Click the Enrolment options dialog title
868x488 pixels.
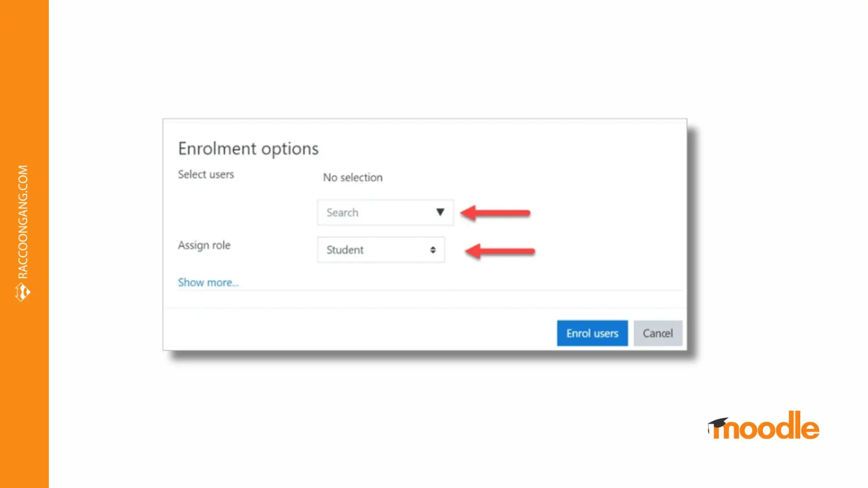248,148
